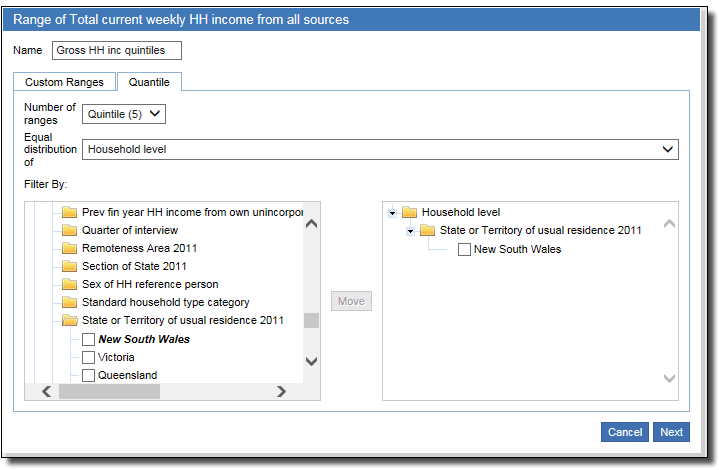Tick the Queensland checkbox

(x=88, y=375)
